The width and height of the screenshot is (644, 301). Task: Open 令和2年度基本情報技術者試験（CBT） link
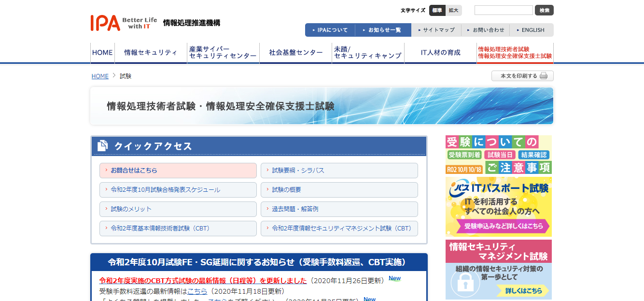(x=178, y=229)
